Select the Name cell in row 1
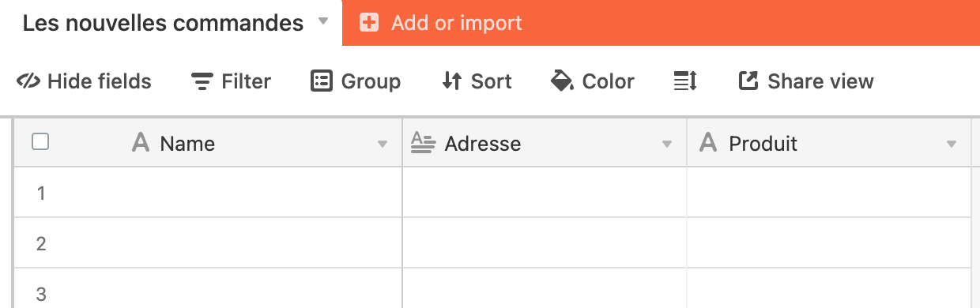Image resolution: width=980 pixels, height=308 pixels. pos(233,192)
